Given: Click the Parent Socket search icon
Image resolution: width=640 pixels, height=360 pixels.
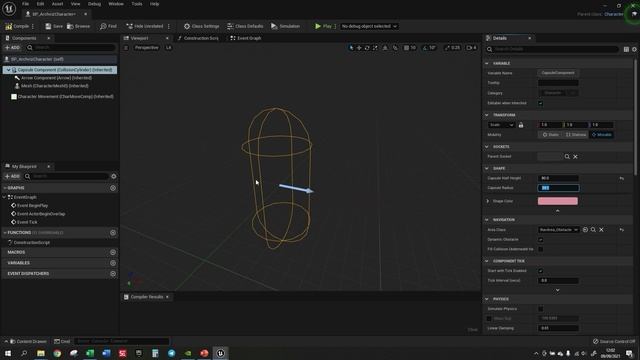Looking at the screenshot, I should pos(567,156).
